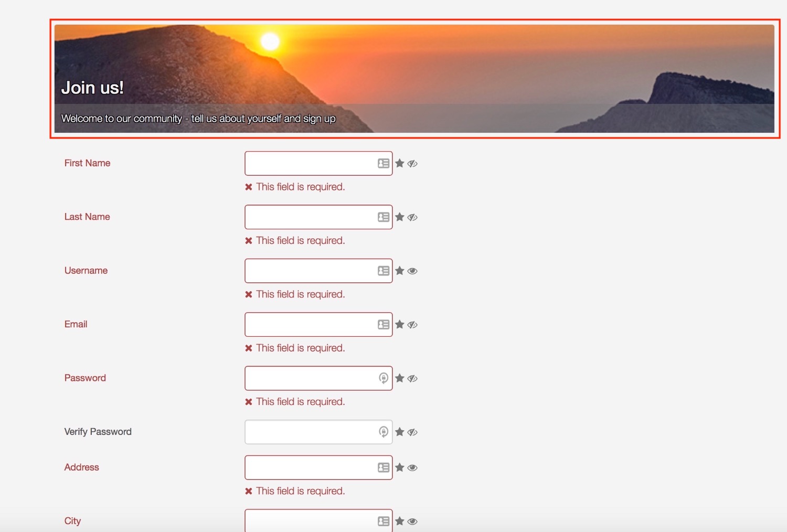Image resolution: width=787 pixels, height=532 pixels.
Task: Toggle the hidden-eye visibility icon for First Name
Action: click(412, 164)
